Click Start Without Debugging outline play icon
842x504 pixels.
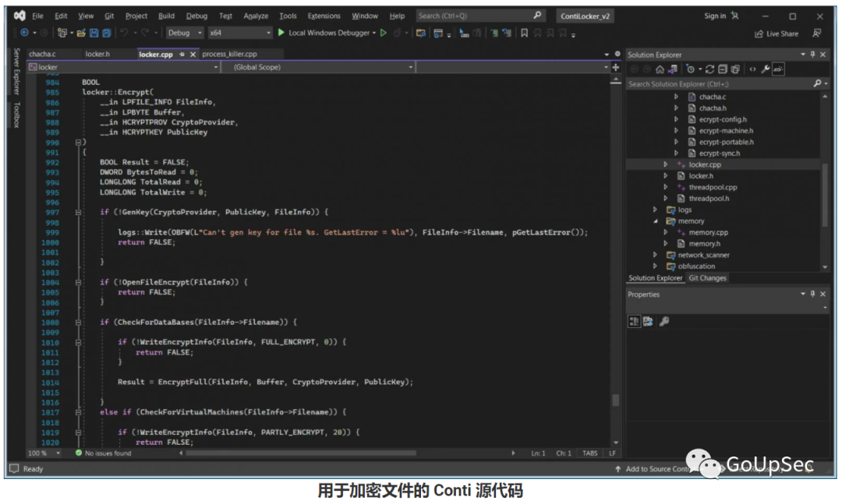(x=384, y=33)
